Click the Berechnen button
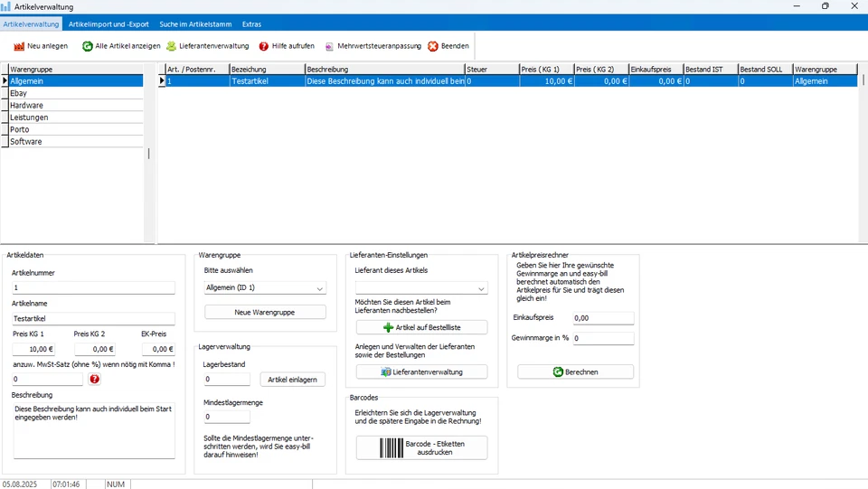 click(x=575, y=371)
